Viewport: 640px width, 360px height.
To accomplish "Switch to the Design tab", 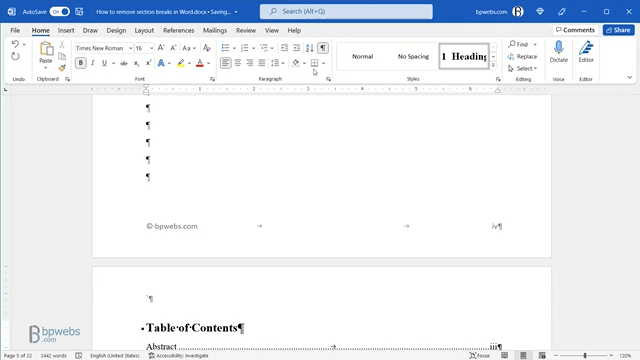I will tap(116, 30).
